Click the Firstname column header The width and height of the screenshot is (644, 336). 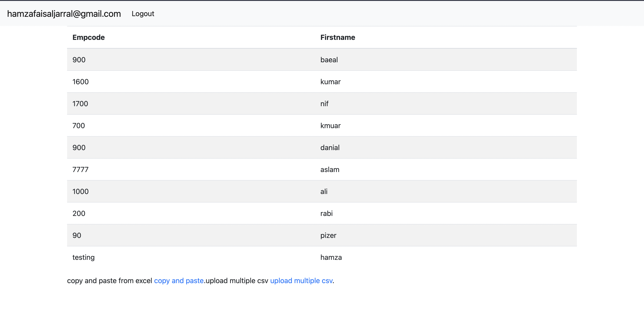pos(337,37)
